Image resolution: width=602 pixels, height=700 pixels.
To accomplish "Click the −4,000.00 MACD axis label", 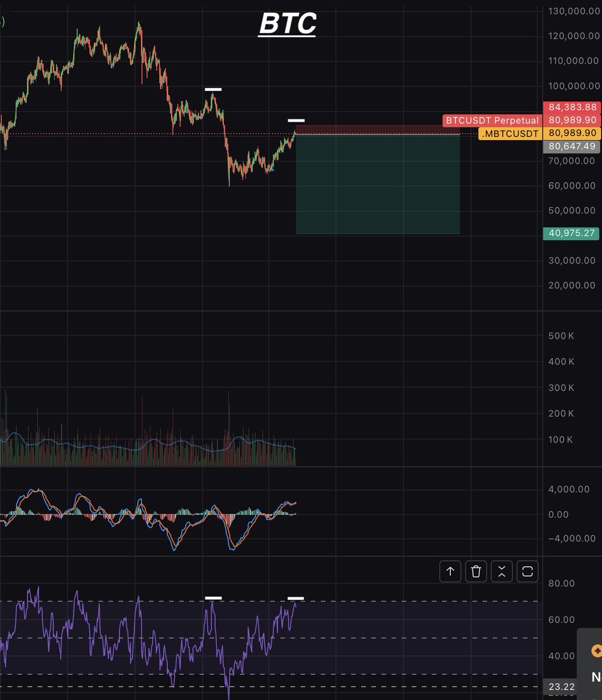I will [572, 538].
